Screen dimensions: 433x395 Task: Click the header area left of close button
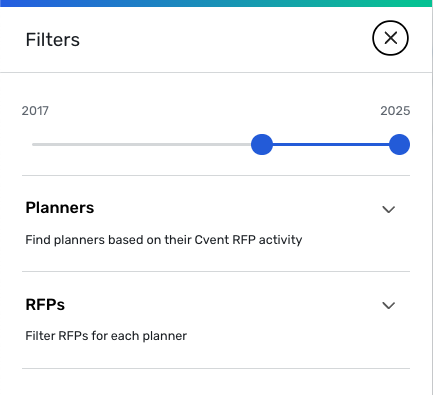pyautogui.click(x=223, y=40)
